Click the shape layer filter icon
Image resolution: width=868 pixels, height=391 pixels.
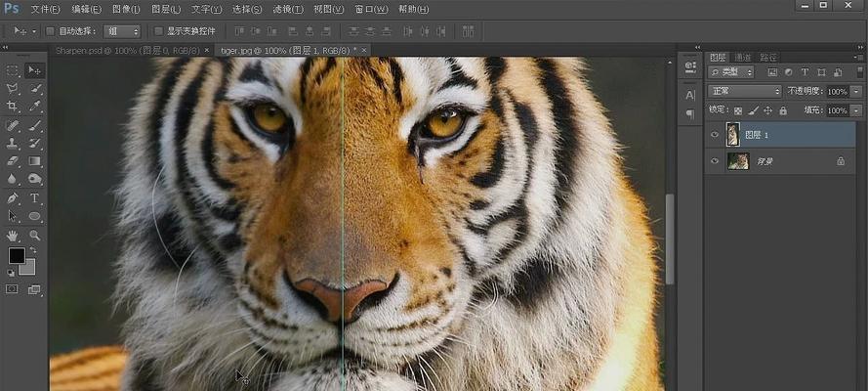click(x=821, y=72)
